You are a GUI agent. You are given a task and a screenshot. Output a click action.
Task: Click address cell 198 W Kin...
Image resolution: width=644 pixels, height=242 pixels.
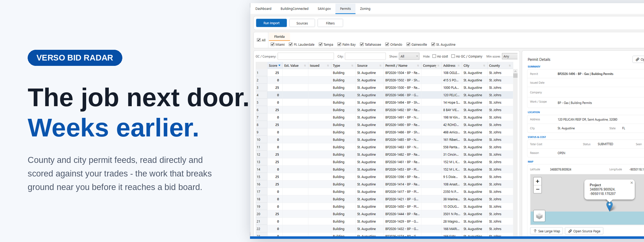(451, 118)
